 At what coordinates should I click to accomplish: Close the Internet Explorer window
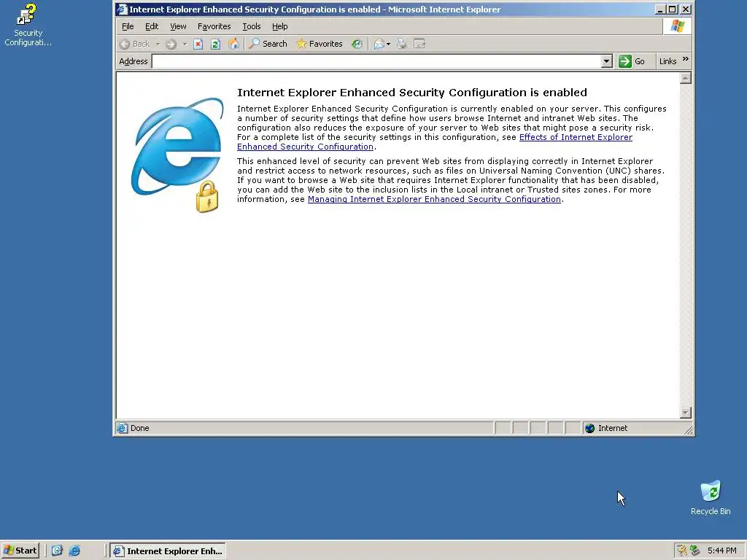pyautogui.click(x=685, y=9)
